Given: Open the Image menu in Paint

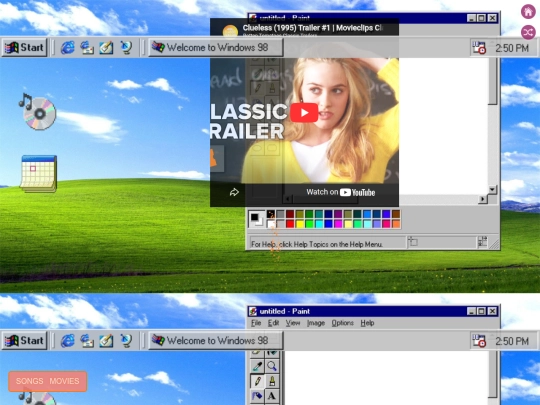Looking at the screenshot, I should [316, 323].
